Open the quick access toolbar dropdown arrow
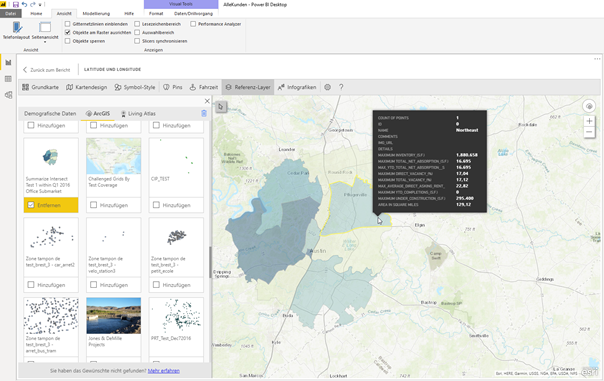The width and height of the screenshot is (604, 381). pyautogui.click(x=40, y=5)
